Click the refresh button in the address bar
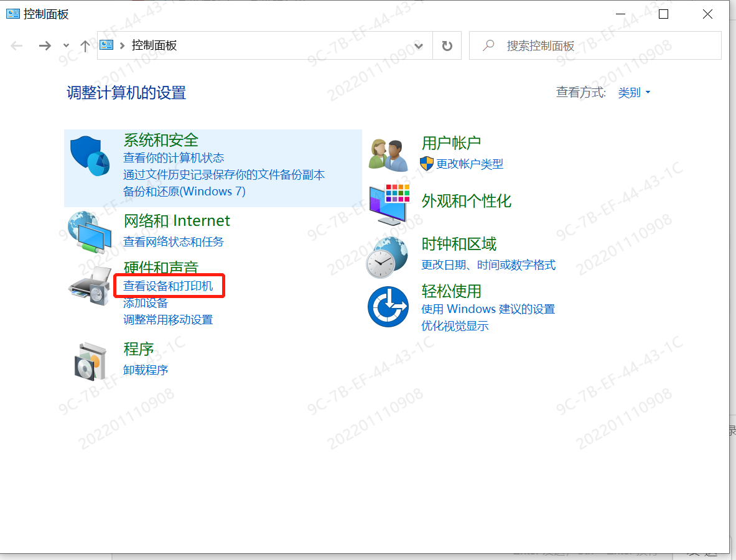 click(447, 45)
